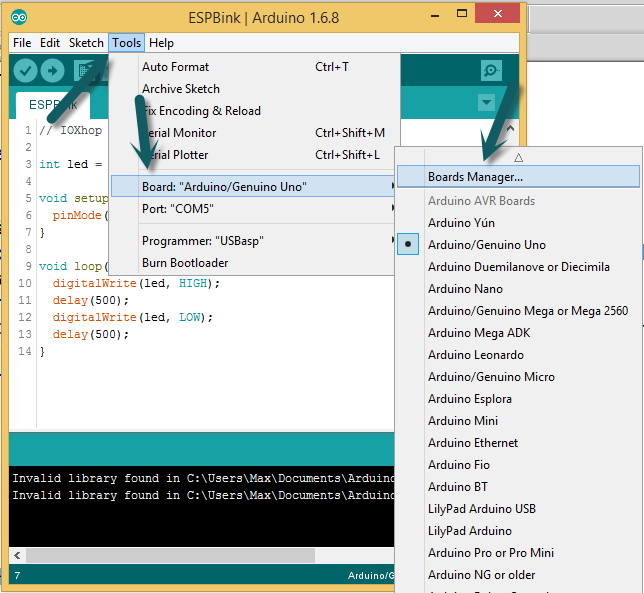Expand the Port: COM5 submenu
Screen dimensions: 644x593
[x=253, y=209]
